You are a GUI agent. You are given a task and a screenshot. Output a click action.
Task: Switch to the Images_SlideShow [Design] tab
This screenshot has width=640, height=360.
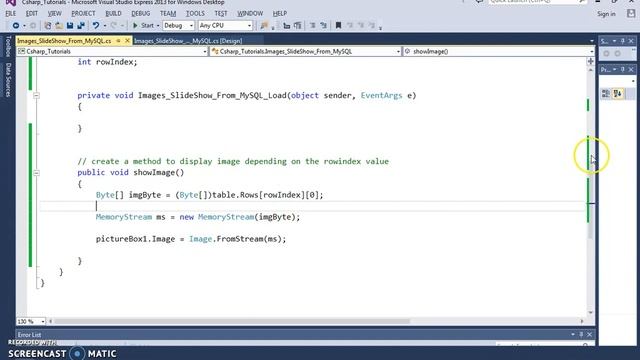tap(188, 41)
